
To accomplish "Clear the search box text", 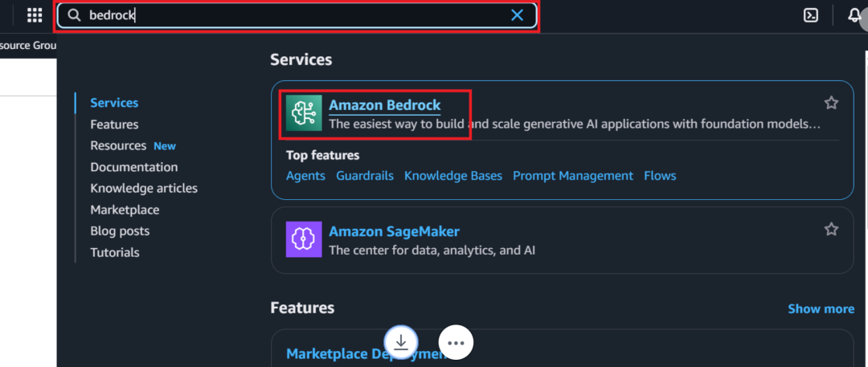I will (518, 15).
